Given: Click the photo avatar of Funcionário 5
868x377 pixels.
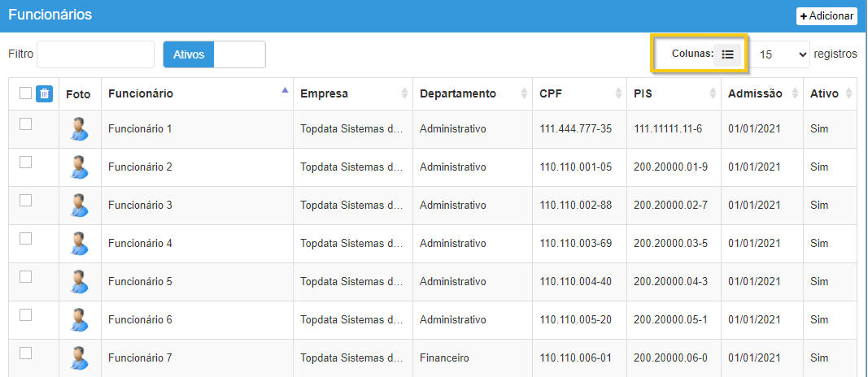Looking at the screenshot, I should tap(79, 281).
